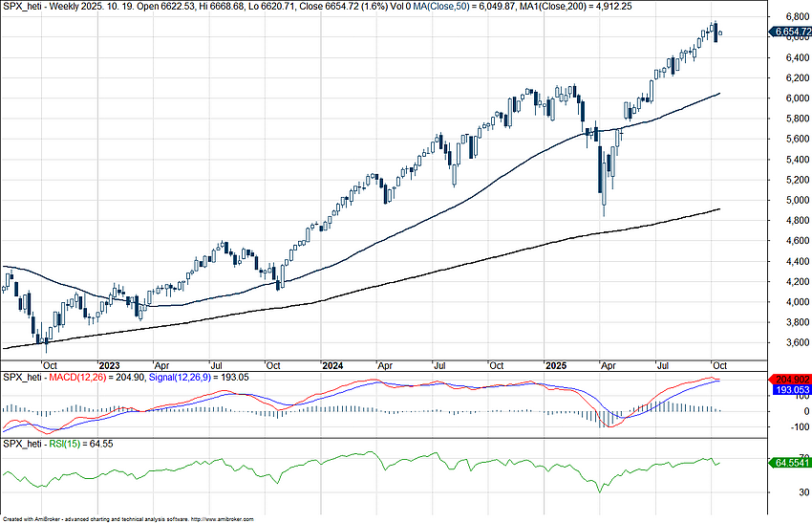Image resolution: width=812 pixels, height=523 pixels.
Task: Select the red MACD value label 204.902
Action: [789, 380]
